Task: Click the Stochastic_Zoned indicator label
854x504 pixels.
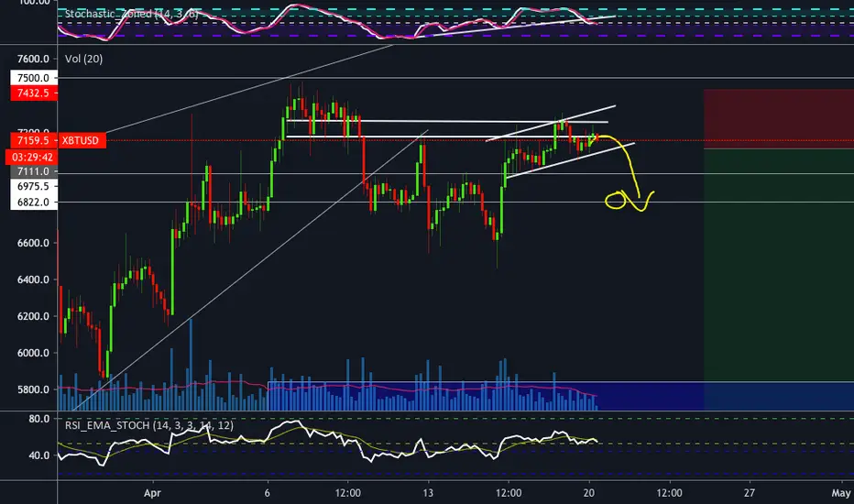Action: (131, 14)
